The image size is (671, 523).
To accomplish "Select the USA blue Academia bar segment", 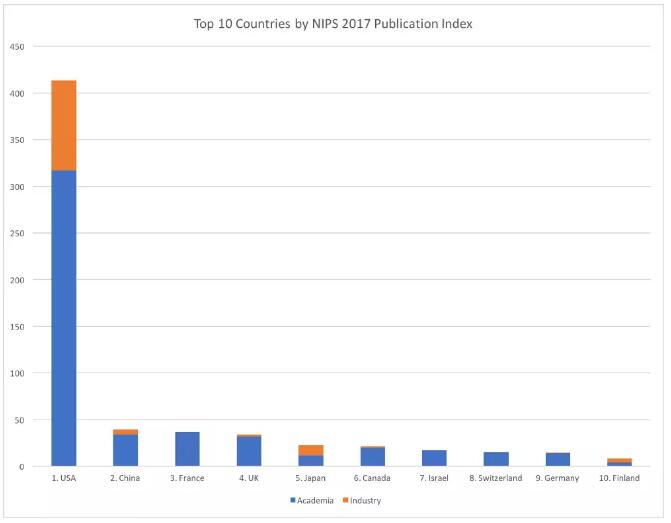I will click(64, 318).
